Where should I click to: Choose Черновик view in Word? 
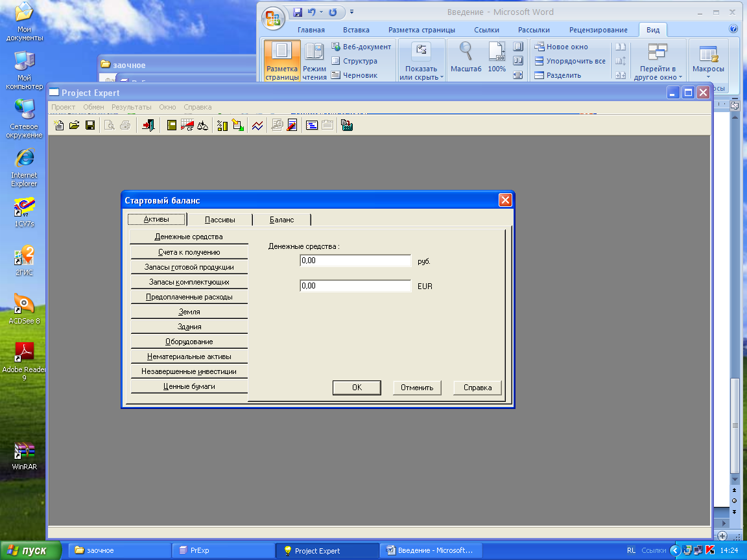355,75
